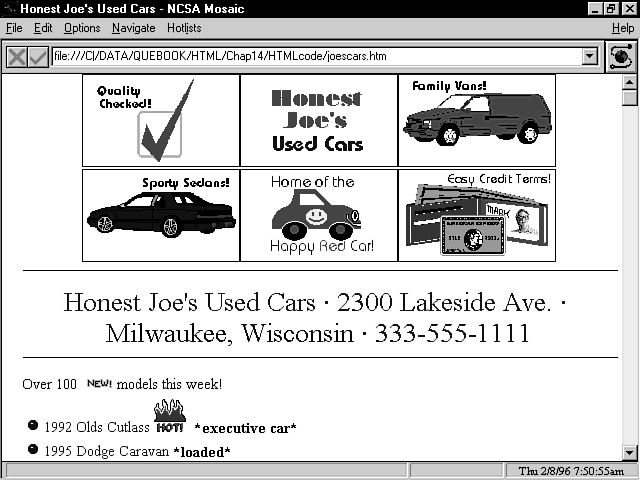Open the Edit menu
Screen dimensions: 640x480
43,28
